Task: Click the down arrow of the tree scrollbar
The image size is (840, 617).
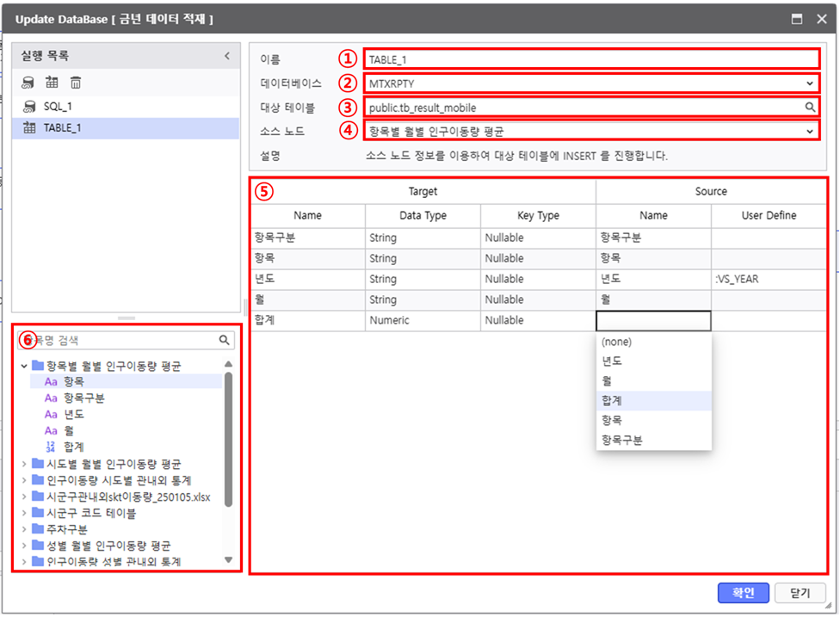Action: (228, 560)
